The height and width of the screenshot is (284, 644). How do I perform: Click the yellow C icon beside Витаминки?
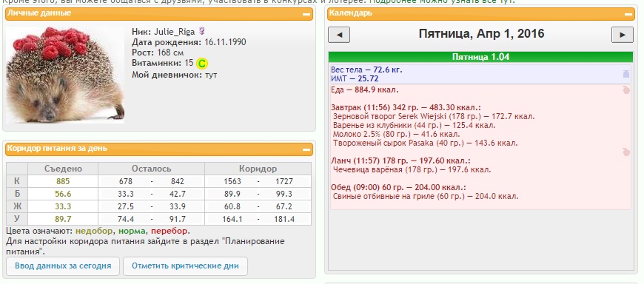[x=202, y=64]
